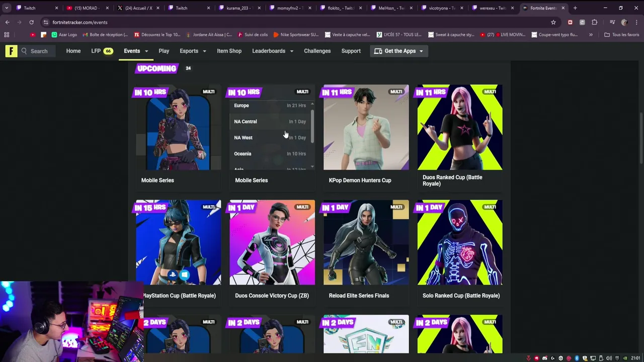Open the NVIDIA tray icon
Image resolution: width=644 pixels, height=362 pixels.
coord(625,358)
